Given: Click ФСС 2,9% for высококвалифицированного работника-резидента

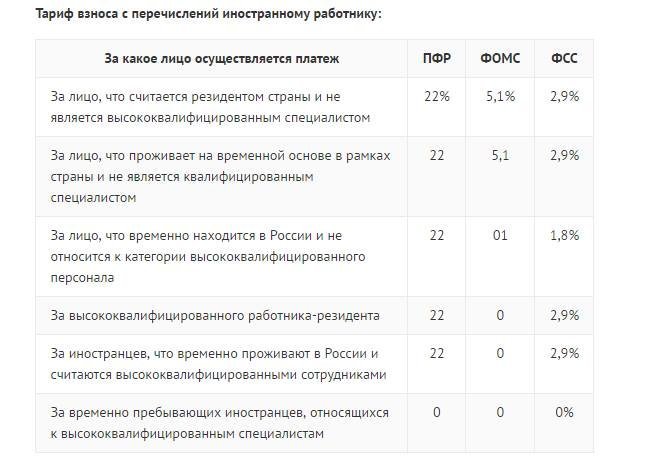Looking at the screenshot, I should [564, 315].
